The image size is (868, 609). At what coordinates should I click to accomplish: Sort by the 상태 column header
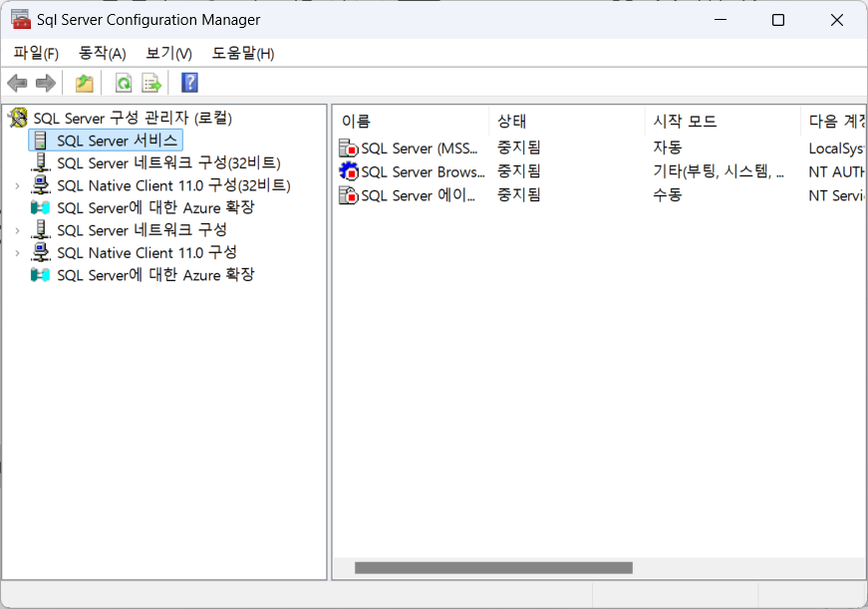coord(567,122)
